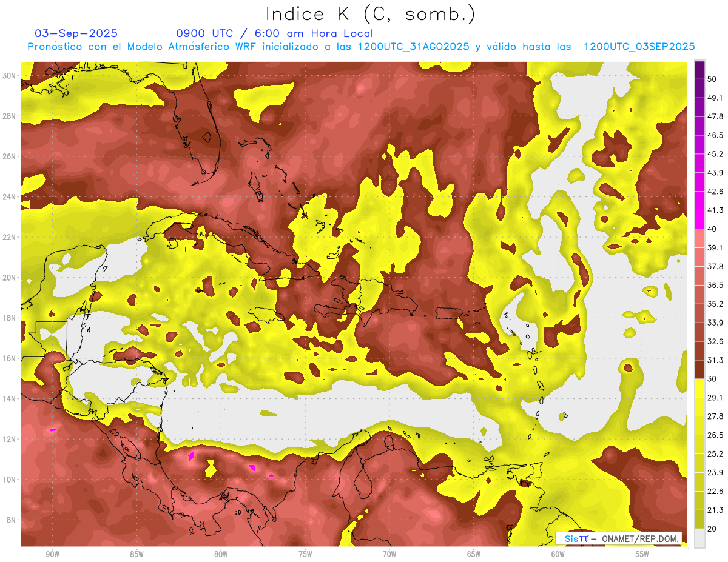The image size is (728, 562).
Task: Click colorbar label "29.1"
Action: (x=715, y=398)
